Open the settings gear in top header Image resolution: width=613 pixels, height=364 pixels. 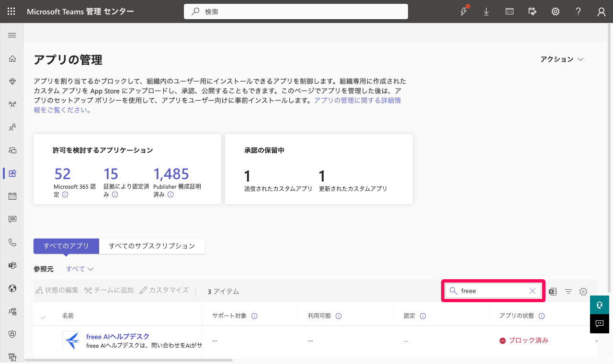click(x=556, y=11)
